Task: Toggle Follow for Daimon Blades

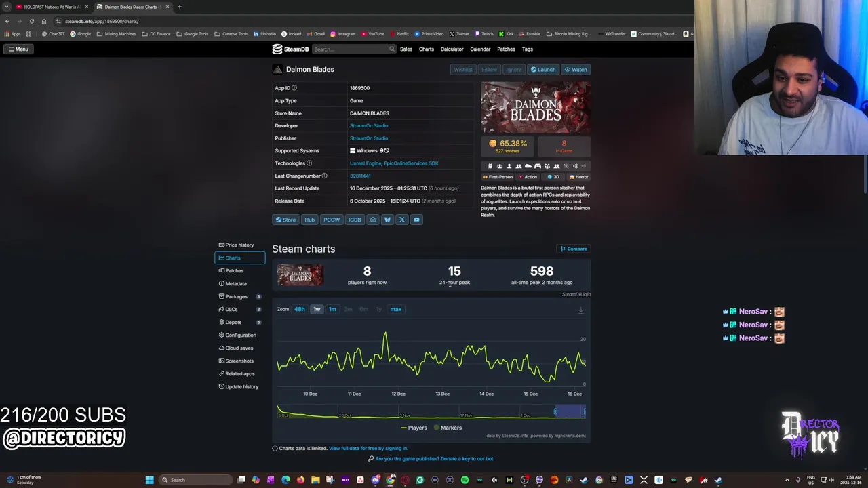Action: tap(489, 69)
